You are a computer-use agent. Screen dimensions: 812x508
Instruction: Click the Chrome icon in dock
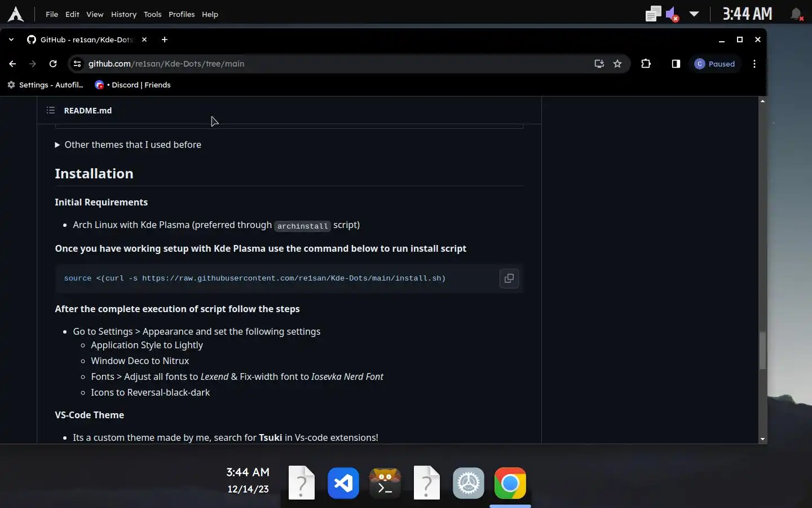point(510,483)
